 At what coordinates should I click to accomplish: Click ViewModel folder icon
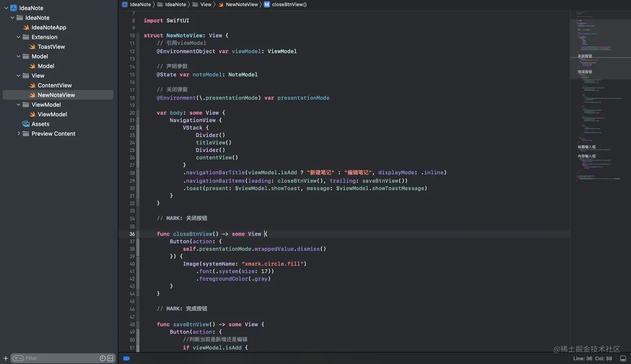(x=26, y=105)
